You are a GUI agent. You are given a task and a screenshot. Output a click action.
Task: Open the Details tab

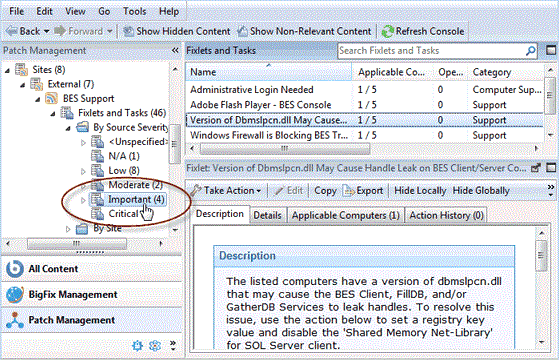pos(267,215)
